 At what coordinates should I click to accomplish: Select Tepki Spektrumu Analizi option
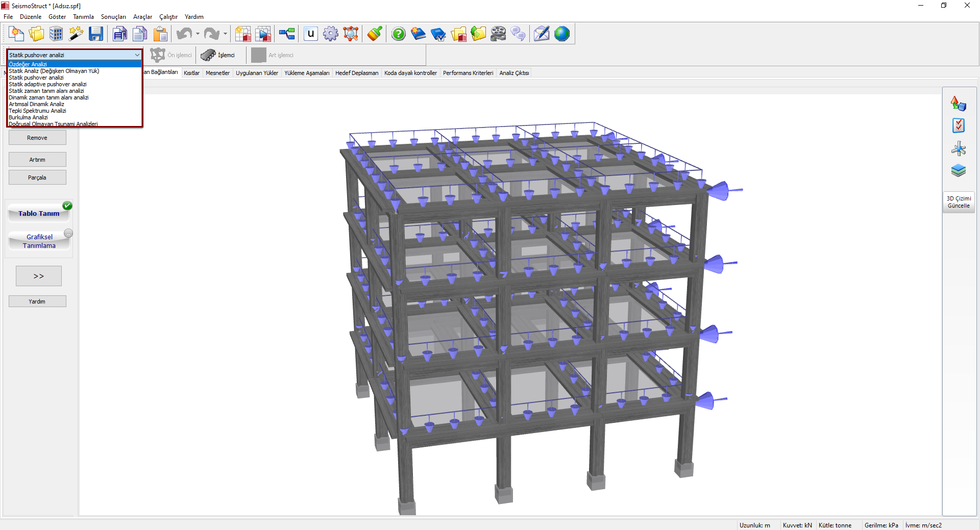37,111
